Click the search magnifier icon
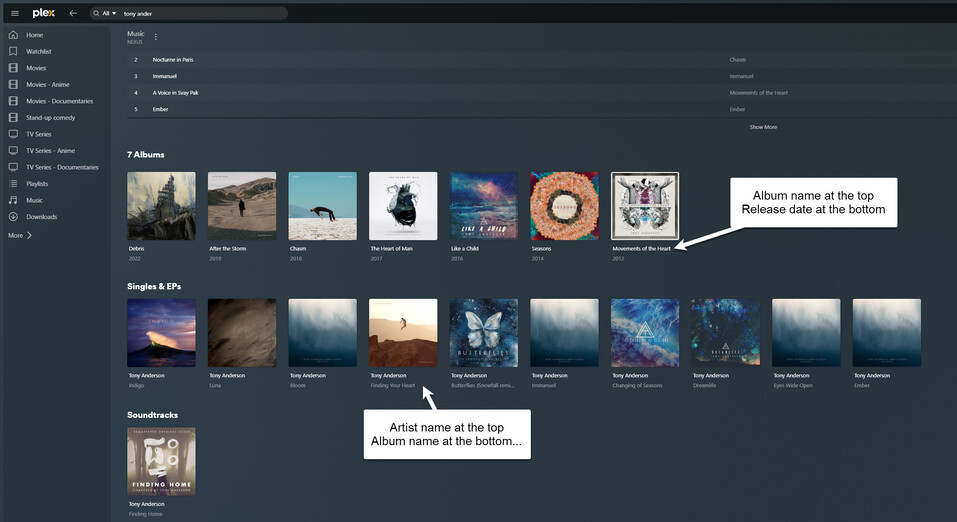Image resolution: width=957 pixels, height=522 pixels. 96,13
